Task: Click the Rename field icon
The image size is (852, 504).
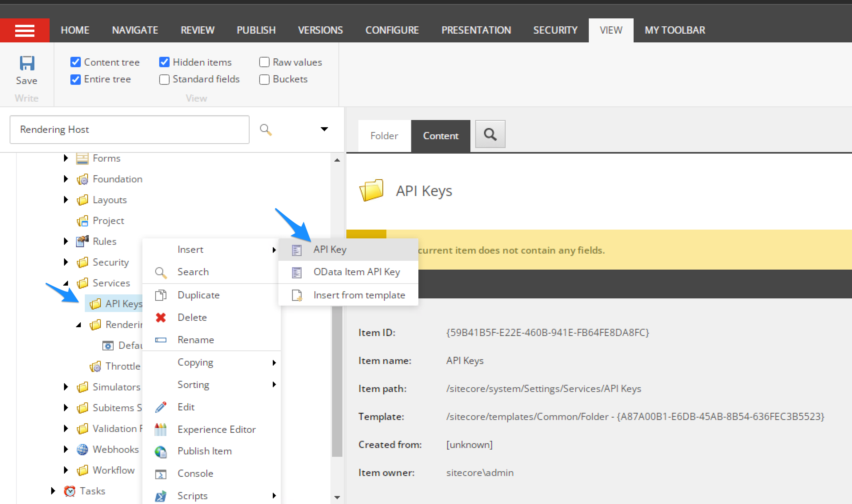Action: point(161,340)
